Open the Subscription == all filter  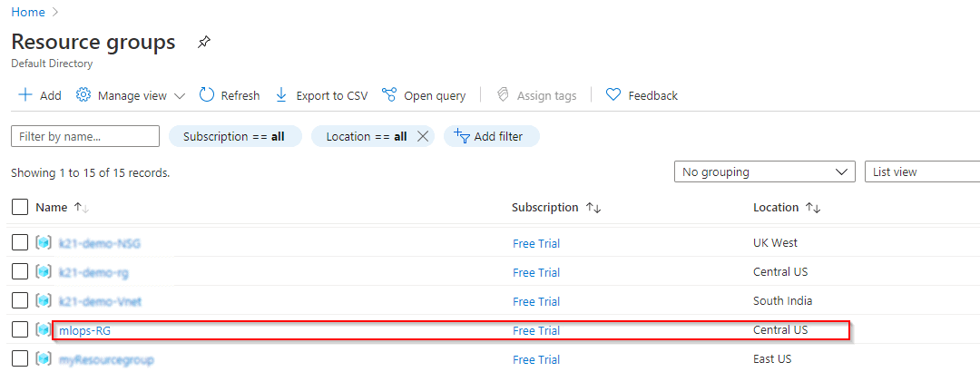234,136
